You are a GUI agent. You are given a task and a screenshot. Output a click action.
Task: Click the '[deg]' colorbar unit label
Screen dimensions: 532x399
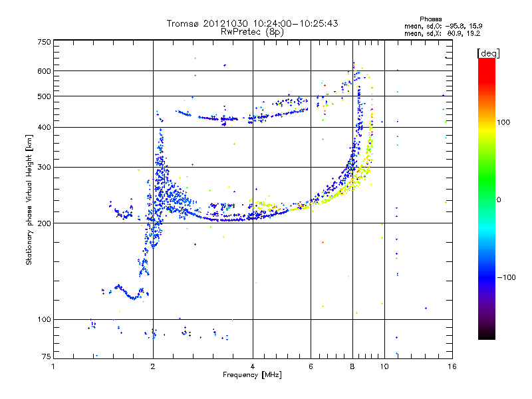(488, 53)
